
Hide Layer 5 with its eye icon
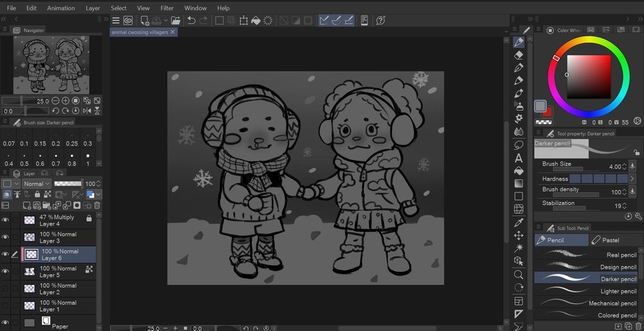point(5,271)
